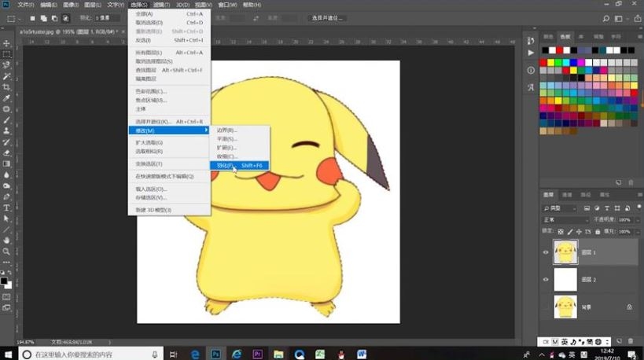The image size is (644, 360).
Task: Choose 反选(I) in the Select menu
Action: (169, 40)
